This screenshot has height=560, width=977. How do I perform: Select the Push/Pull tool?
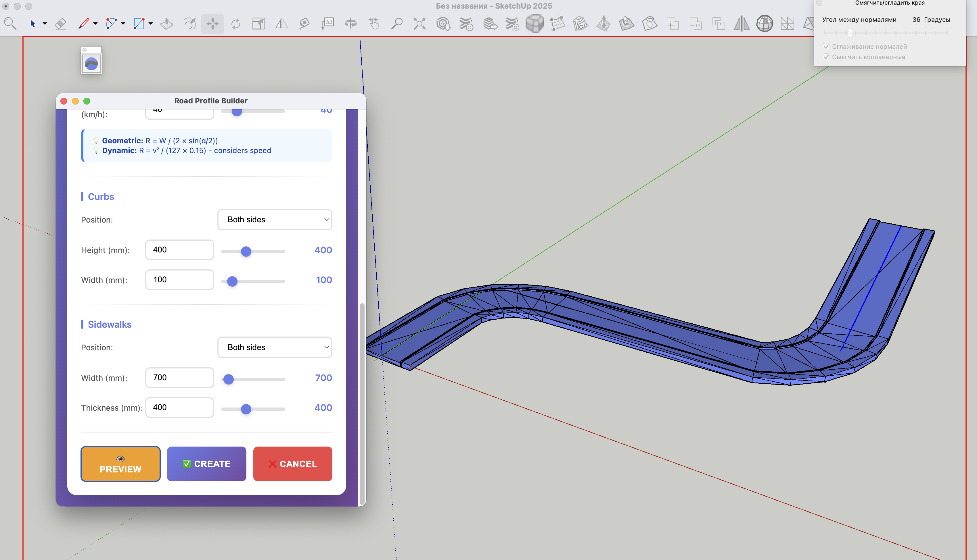pyautogui.click(x=166, y=24)
